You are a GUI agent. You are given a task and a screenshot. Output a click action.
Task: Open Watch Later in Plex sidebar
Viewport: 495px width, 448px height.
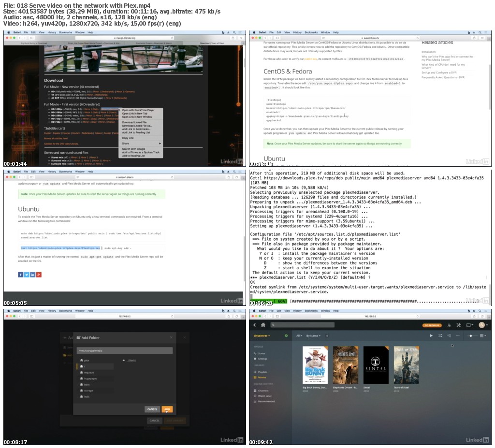click(262, 396)
